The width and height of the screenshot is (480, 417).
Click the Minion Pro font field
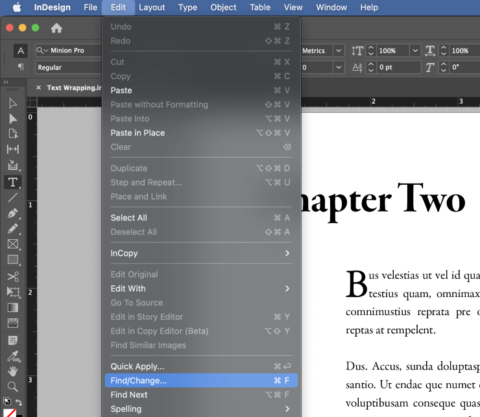click(68, 51)
